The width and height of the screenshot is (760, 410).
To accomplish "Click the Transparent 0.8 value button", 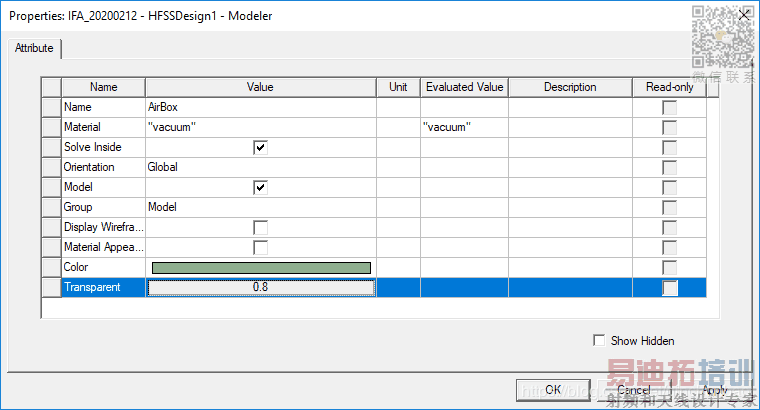I will 261,288.
